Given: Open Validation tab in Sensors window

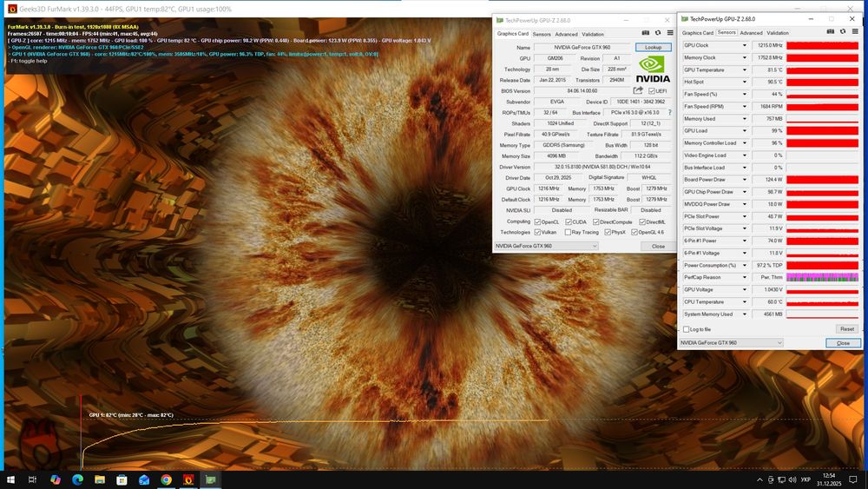Looking at the screenshot, I should [x=777, y=33].
